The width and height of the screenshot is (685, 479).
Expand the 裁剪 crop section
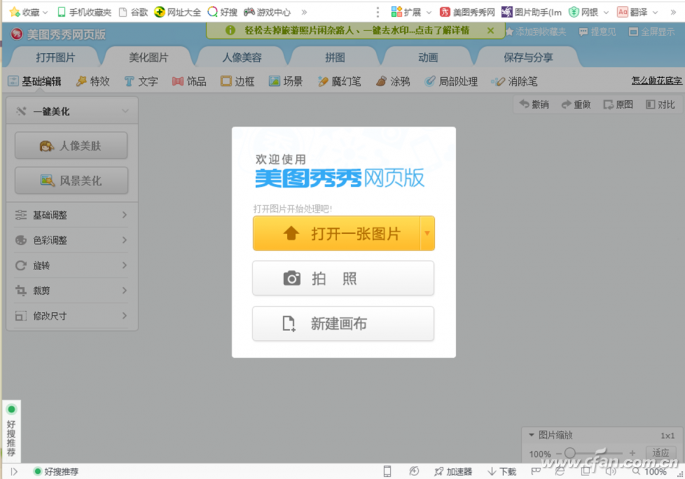tap(72, 290)
